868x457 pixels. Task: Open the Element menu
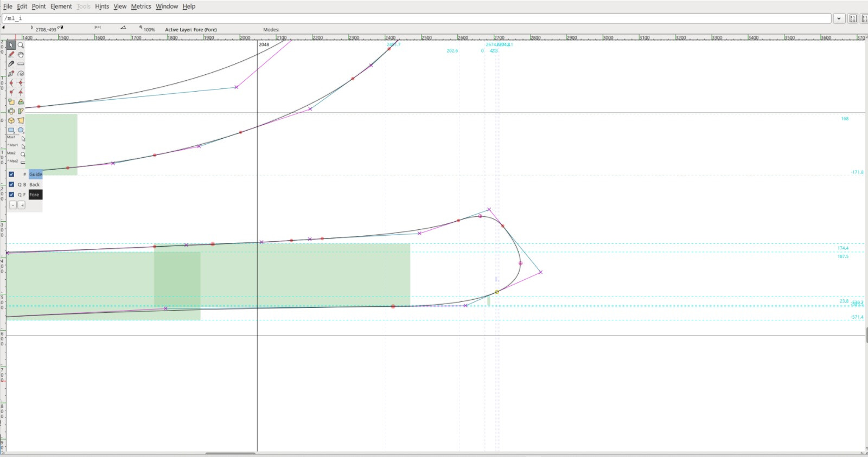61,7
